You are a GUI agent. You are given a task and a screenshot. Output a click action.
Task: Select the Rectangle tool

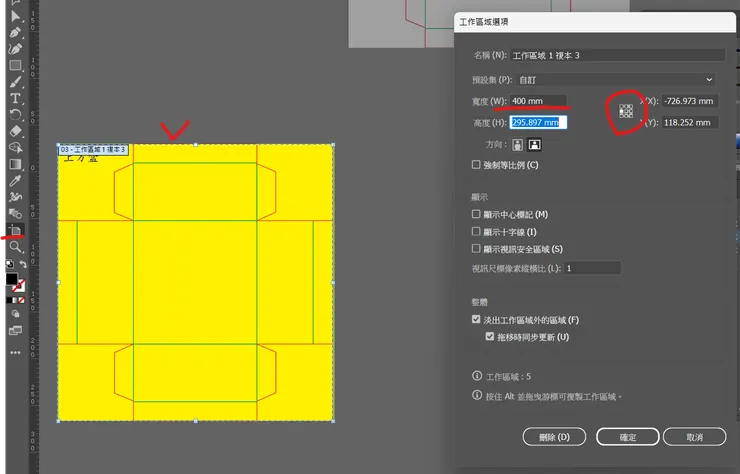click(x=15, y=66)
